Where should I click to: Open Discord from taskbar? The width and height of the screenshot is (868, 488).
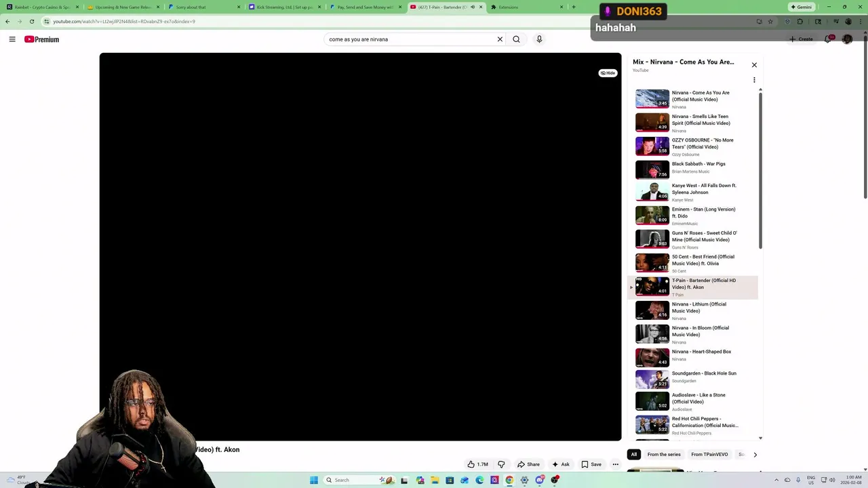(x=539, y=481)
